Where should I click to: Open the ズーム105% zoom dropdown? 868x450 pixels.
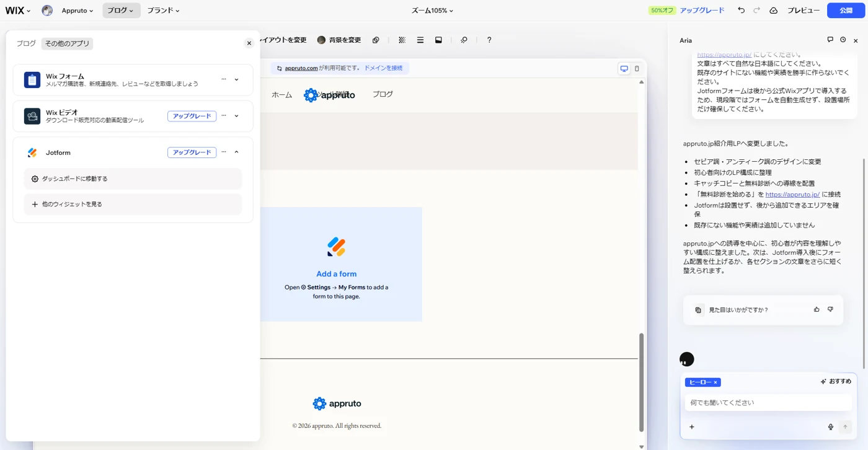432,11
